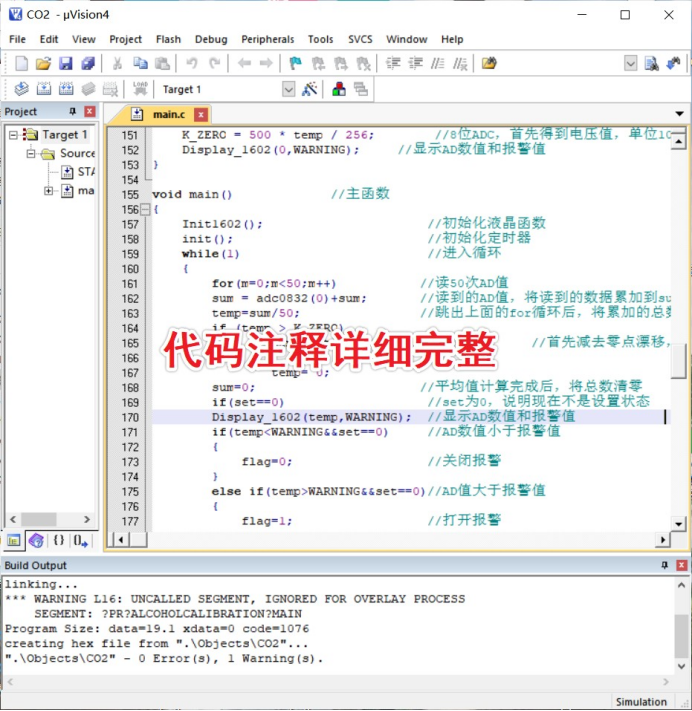Open the Debug menu
The image size is (692, 711).
211,39
